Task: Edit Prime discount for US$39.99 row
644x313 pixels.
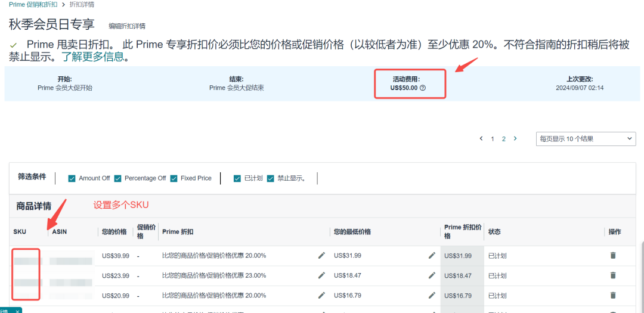Action: [x=321, y=256]
